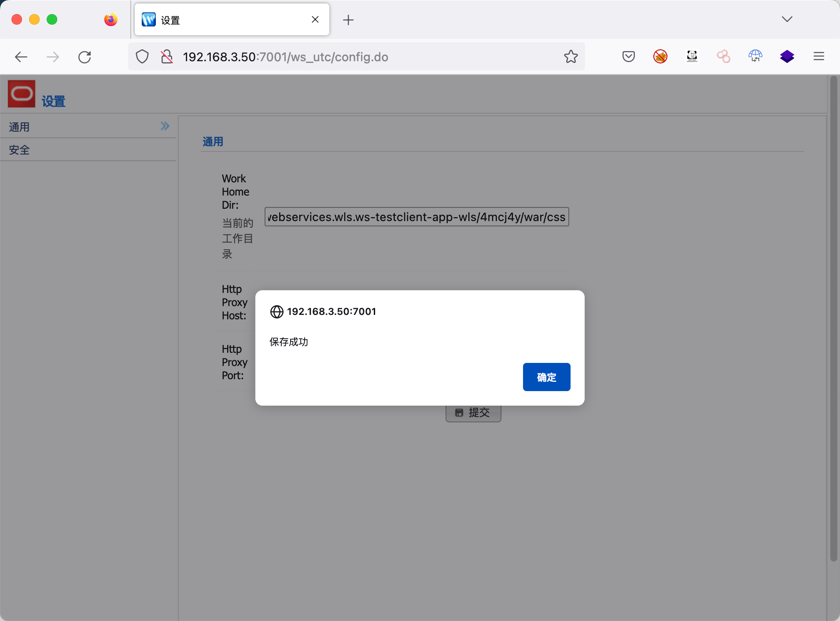Select 安全 in the left sidebar
This screenshot has width=840, height=621.
[19, 150]
